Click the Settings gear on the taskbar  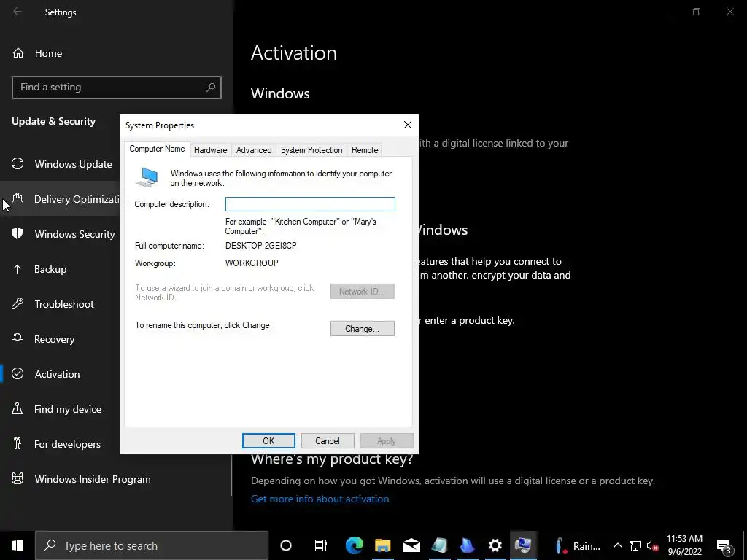tap(495, 545)
